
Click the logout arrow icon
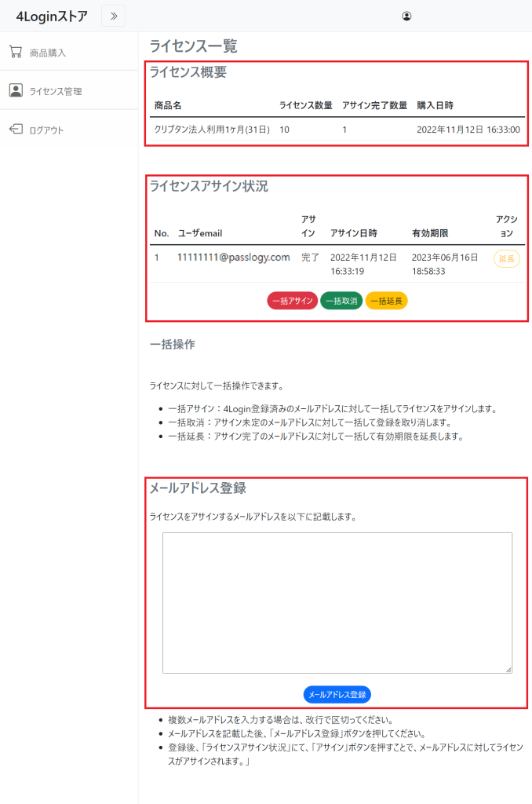16,130
